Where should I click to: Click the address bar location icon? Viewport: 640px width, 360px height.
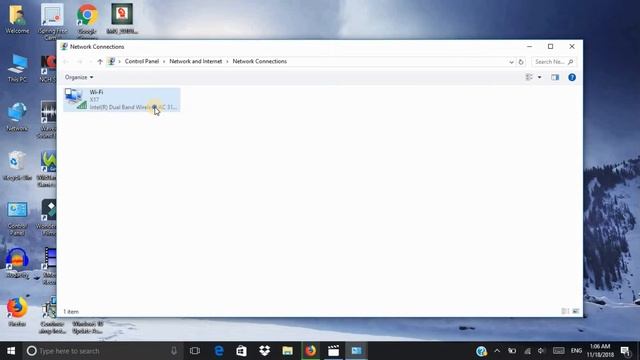[111, 62]
